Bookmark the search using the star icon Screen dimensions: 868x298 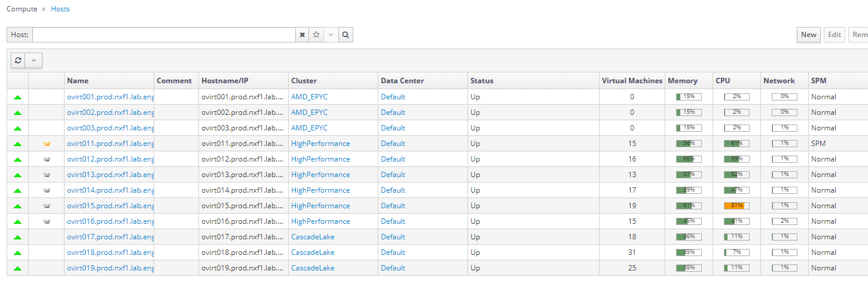click(x=317, y=35)
